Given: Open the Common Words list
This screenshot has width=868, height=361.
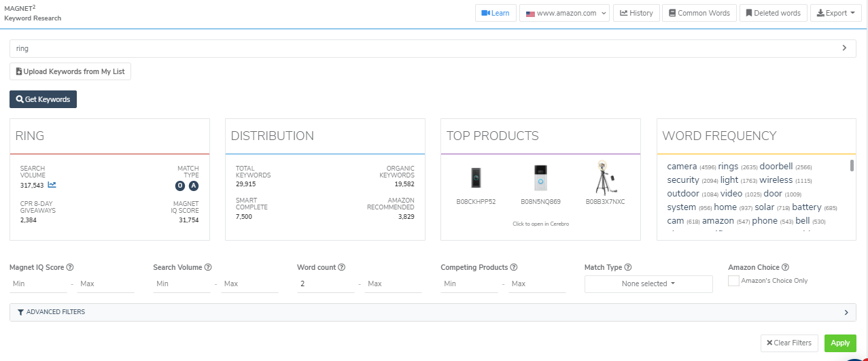Looking at the screenshot, I should (699, 13).
